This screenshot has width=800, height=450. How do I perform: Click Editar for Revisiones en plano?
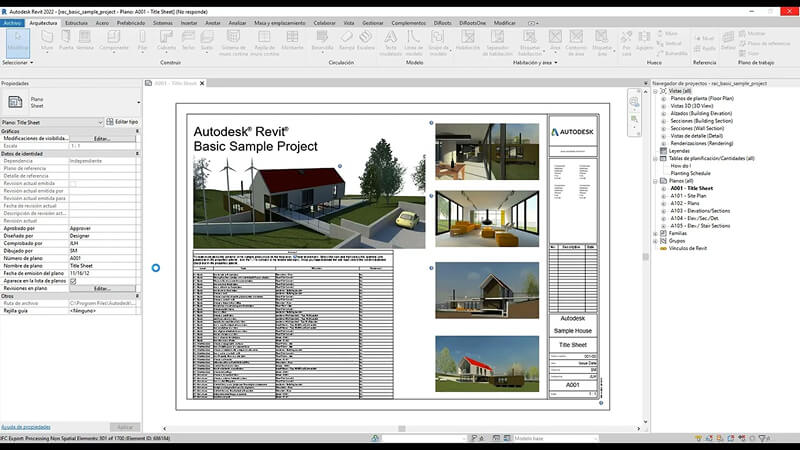[x=102, y=289]
